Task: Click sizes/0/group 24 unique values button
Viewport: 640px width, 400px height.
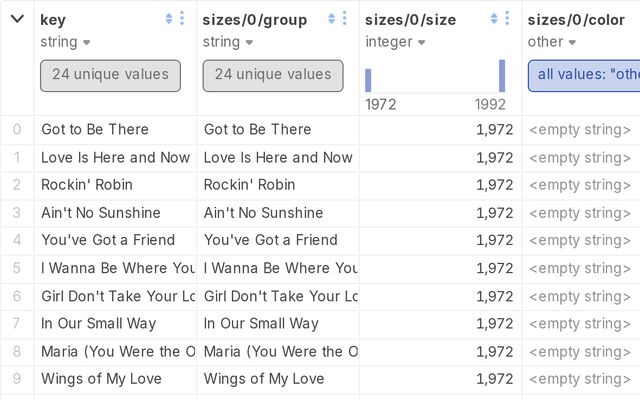Action: click(x=273, y=75)
